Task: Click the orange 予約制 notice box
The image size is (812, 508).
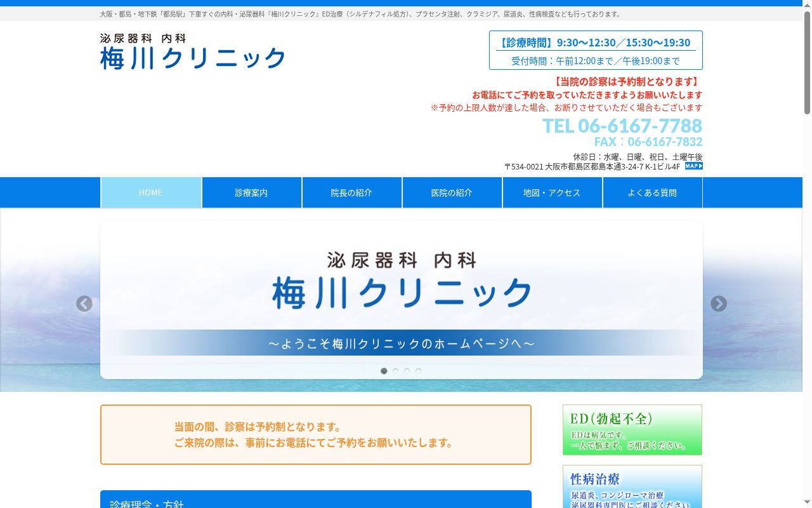Action: (x=316, y=435)
